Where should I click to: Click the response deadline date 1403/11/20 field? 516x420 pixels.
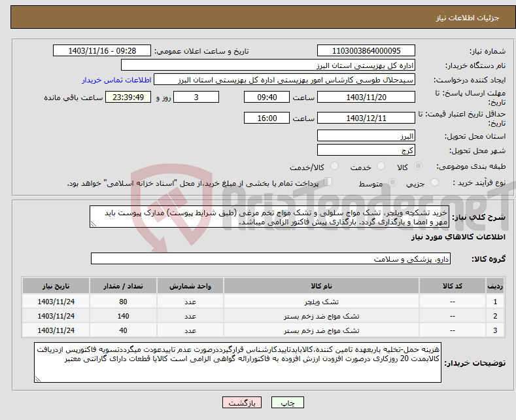[366, 97]
